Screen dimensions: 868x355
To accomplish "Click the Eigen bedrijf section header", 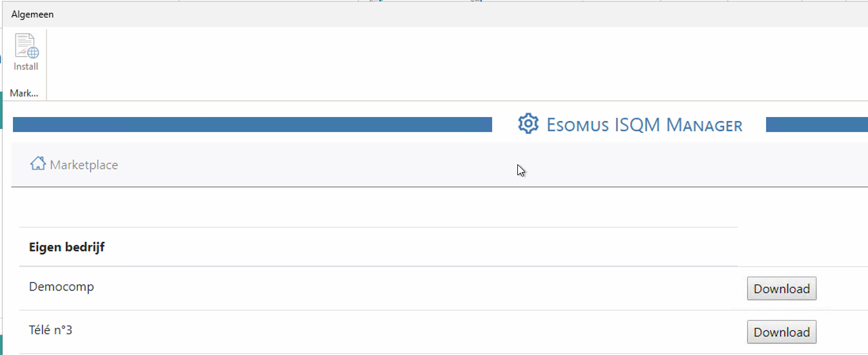I will (67, 247).
